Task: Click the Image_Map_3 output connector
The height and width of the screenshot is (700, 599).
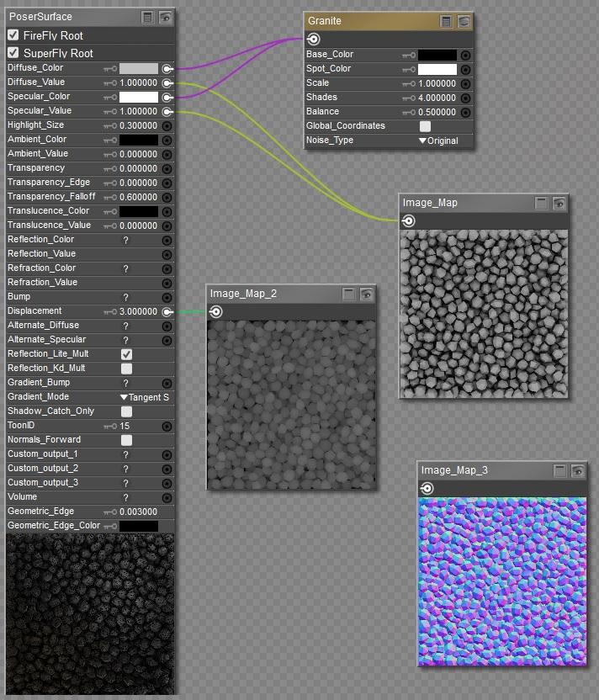Action: pyautogui.click(x=427, y=488)
